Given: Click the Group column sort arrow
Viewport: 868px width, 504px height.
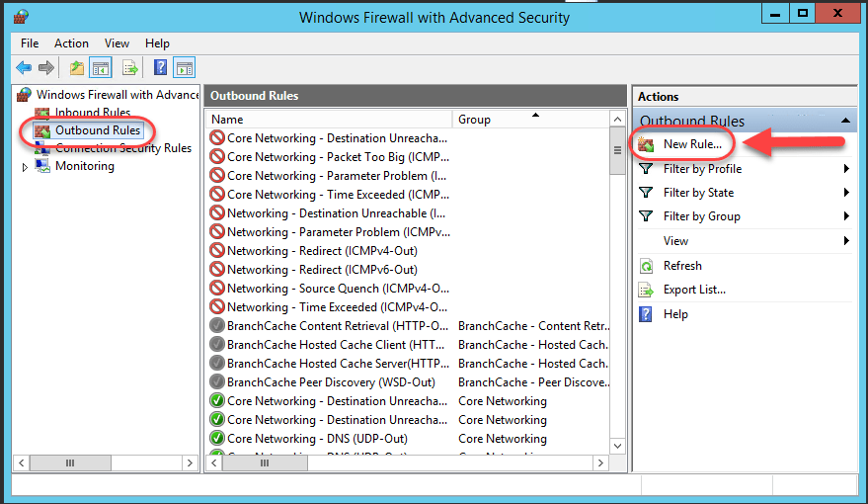Looking at the screenshot, I should coord(535,115).
